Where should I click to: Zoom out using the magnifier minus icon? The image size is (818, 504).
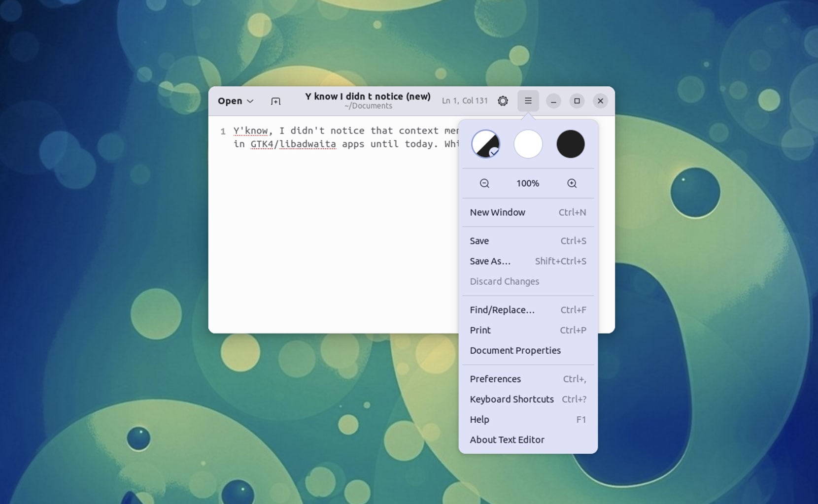coord(484,183)
